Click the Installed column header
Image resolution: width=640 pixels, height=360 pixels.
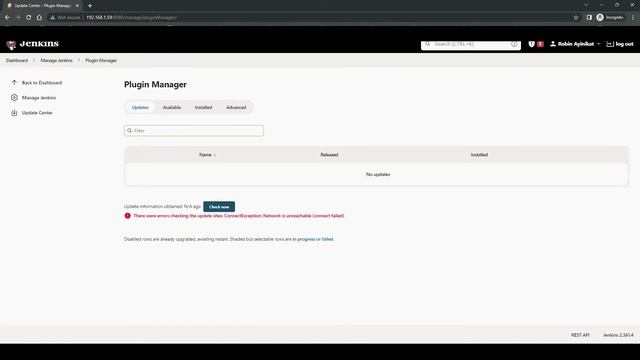tap(479, 155)
